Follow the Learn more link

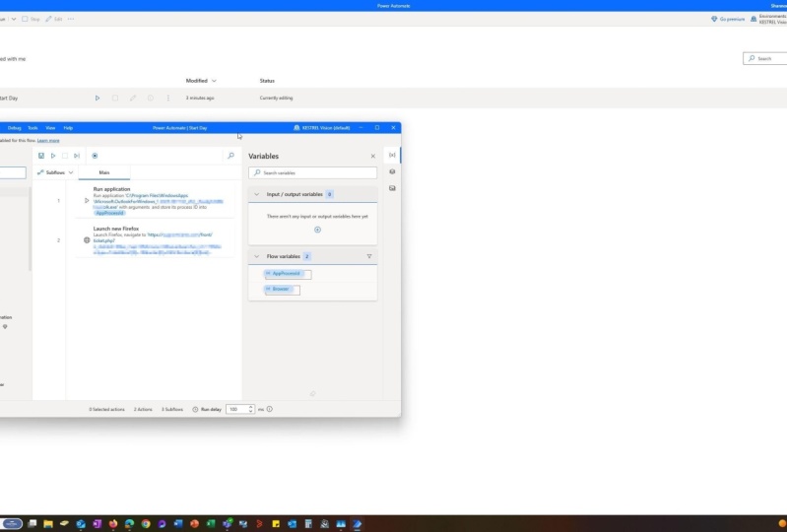48,141
